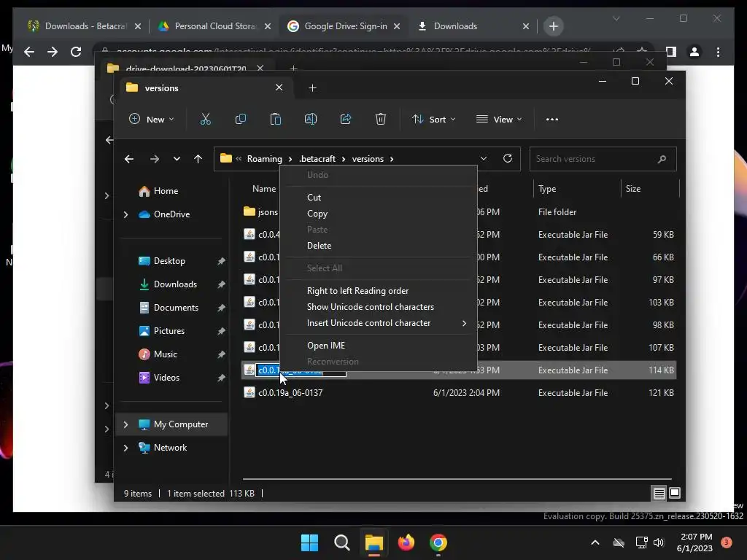747x560 pixels.
Task: Open the Windows Start menu
Action: click(309, 542)
